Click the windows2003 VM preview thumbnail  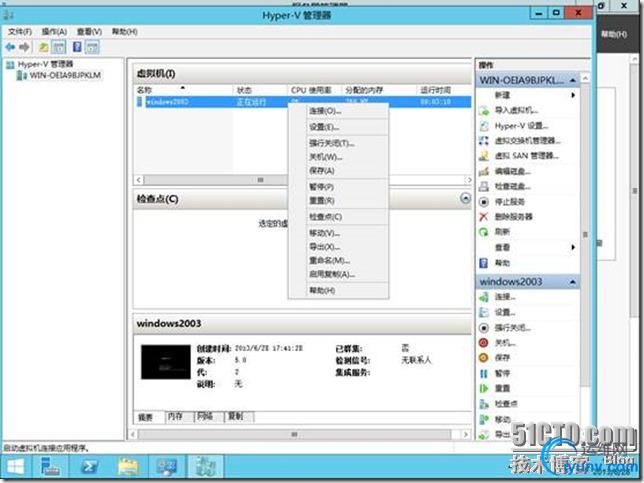coord(166,362)
